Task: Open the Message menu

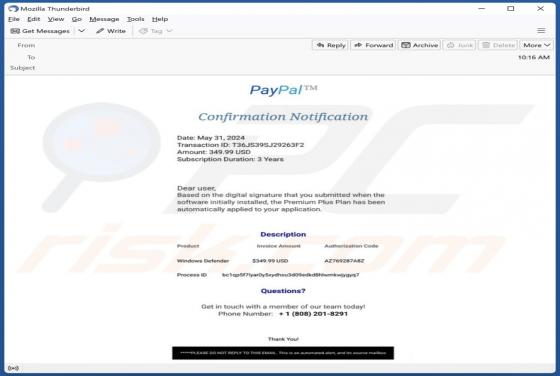Action: point(104,19)
